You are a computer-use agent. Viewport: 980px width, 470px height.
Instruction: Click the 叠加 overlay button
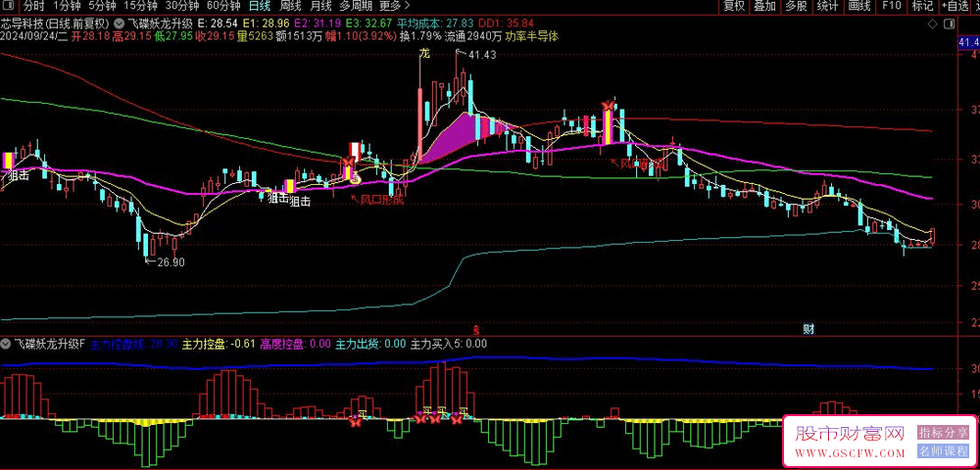coord(764,6)
